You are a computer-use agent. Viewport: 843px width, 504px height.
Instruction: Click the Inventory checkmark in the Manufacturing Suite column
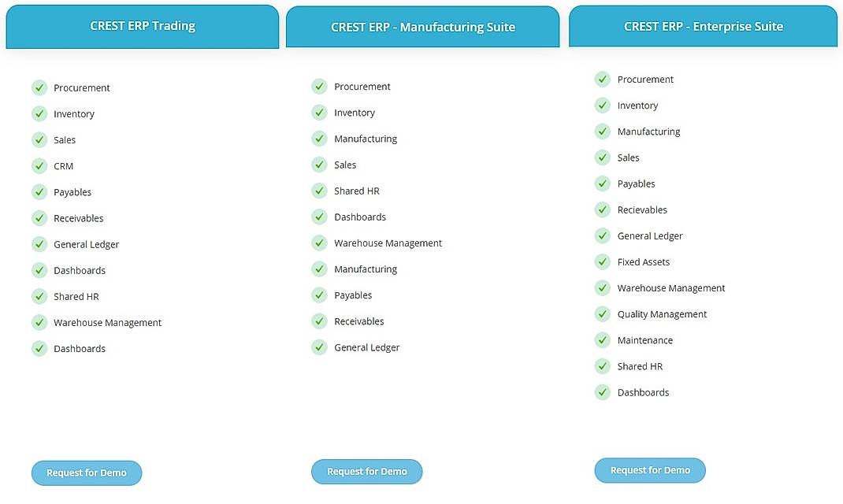[x=319, y=112]
